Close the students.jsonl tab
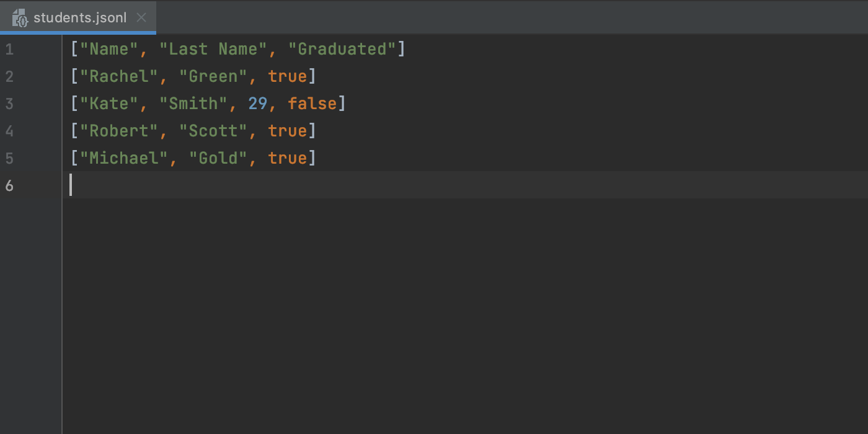The width and height of the screenshot is (868, 434). click(x=141, y=18)
